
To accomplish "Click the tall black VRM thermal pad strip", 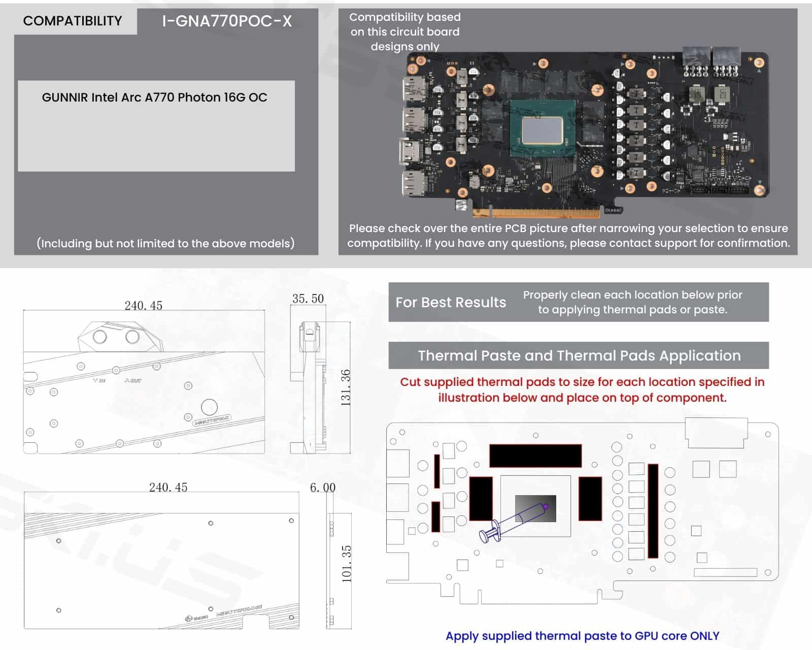I will pyautogui.click(x=653, y=511).
